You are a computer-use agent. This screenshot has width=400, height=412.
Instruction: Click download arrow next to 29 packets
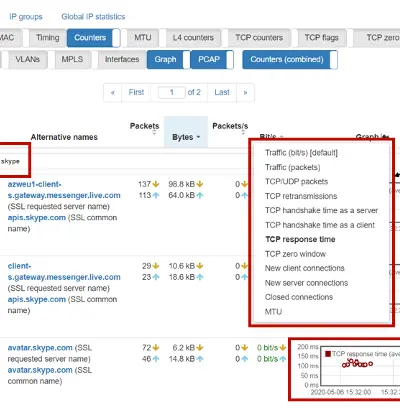pos(156,266)
